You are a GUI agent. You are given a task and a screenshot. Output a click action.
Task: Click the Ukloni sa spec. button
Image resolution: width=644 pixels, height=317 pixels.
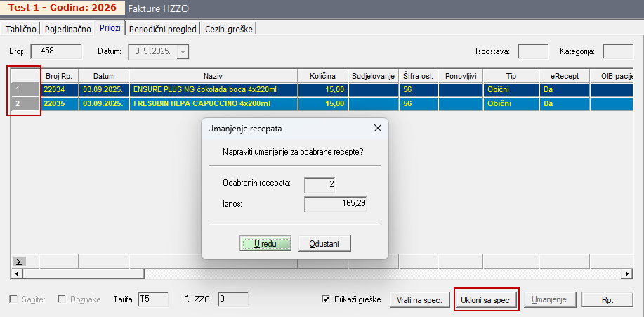[x=487, y=299]
